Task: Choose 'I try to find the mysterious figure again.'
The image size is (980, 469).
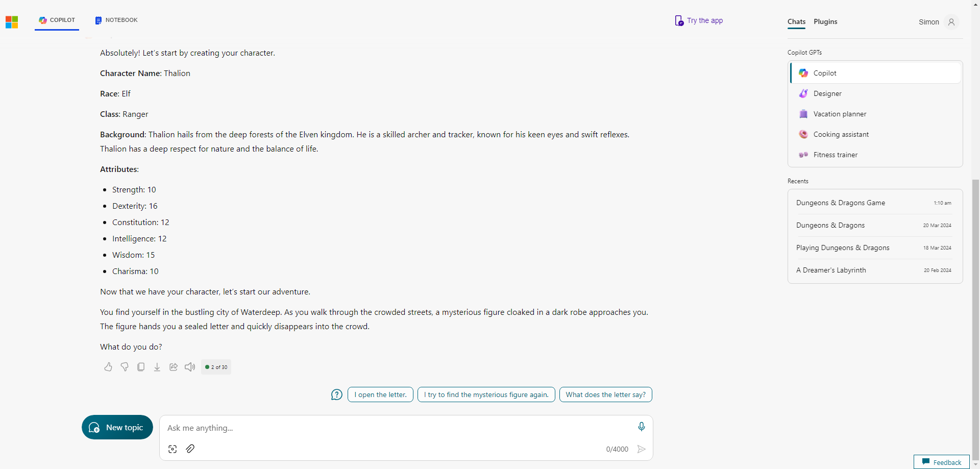Action: pos(486,394)
